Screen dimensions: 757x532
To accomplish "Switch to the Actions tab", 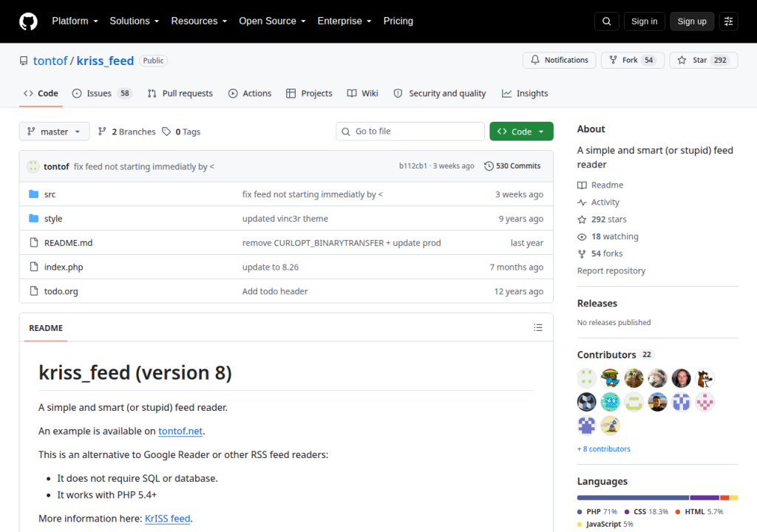I will point(250,93).
